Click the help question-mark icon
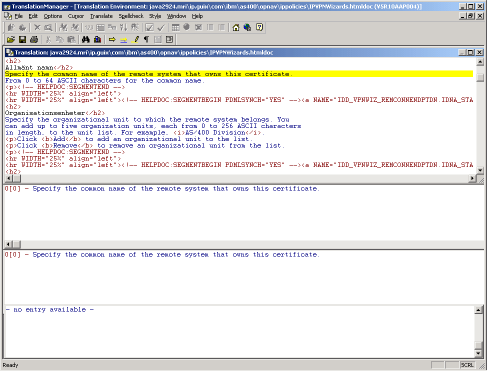 [260, 27]
